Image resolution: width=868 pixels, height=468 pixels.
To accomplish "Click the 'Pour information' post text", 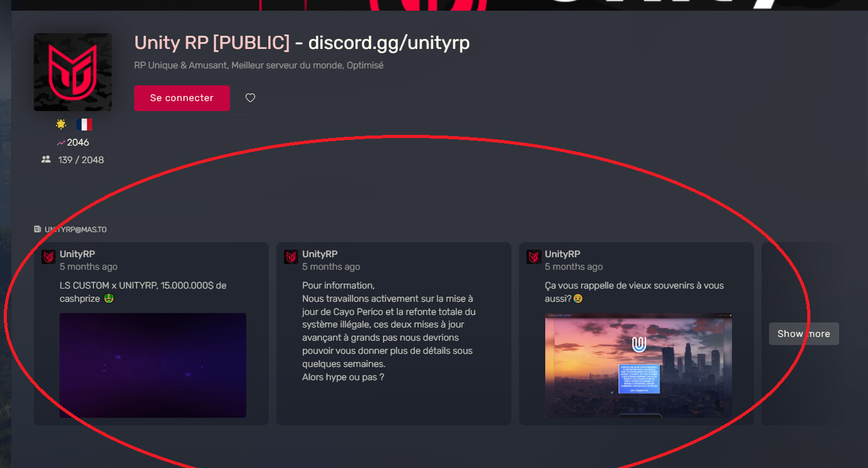I will 388,331.
